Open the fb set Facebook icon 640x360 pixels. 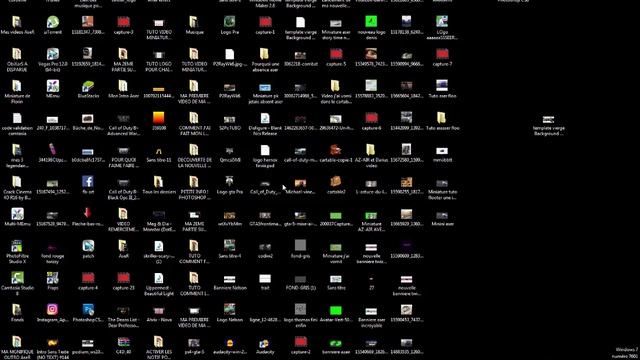tap(88, 182)
